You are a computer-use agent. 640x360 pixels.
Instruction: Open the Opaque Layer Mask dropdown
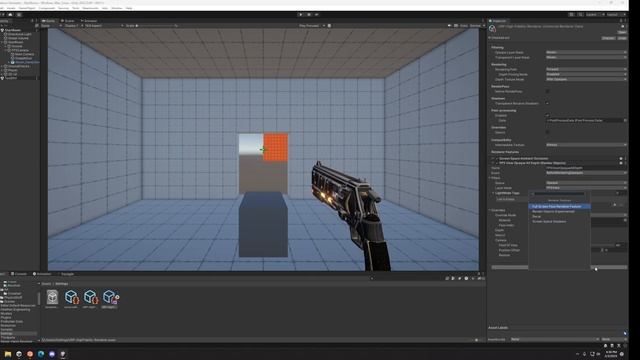tap(586, 53)
